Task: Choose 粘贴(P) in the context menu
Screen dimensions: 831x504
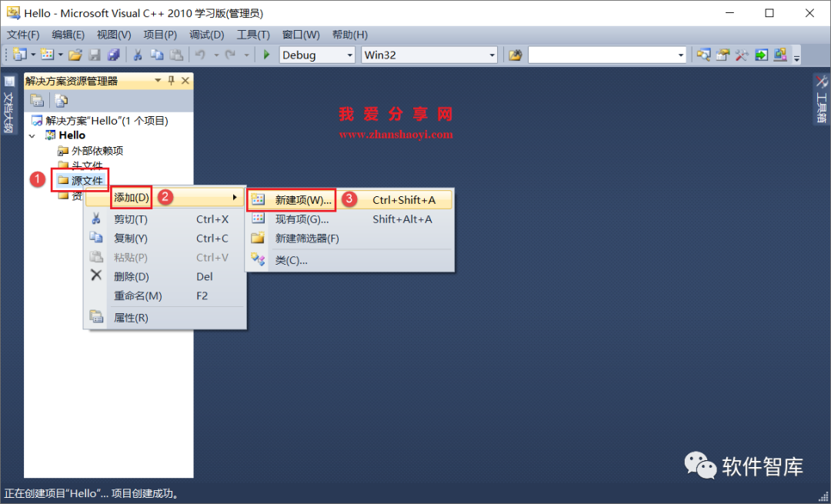Action: (x=165, y=258)
